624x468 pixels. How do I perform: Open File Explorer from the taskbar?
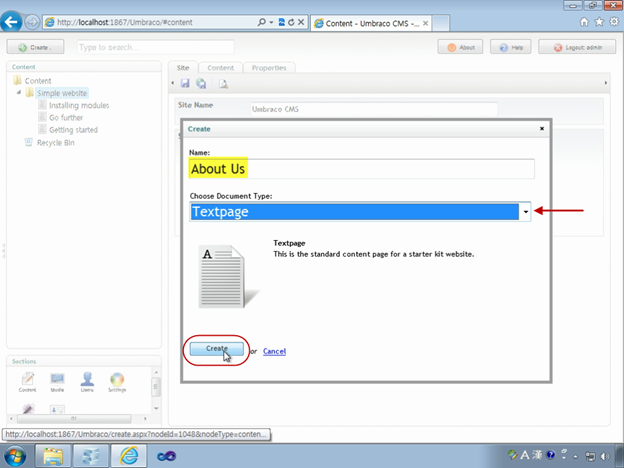click(x=53, y=456)
